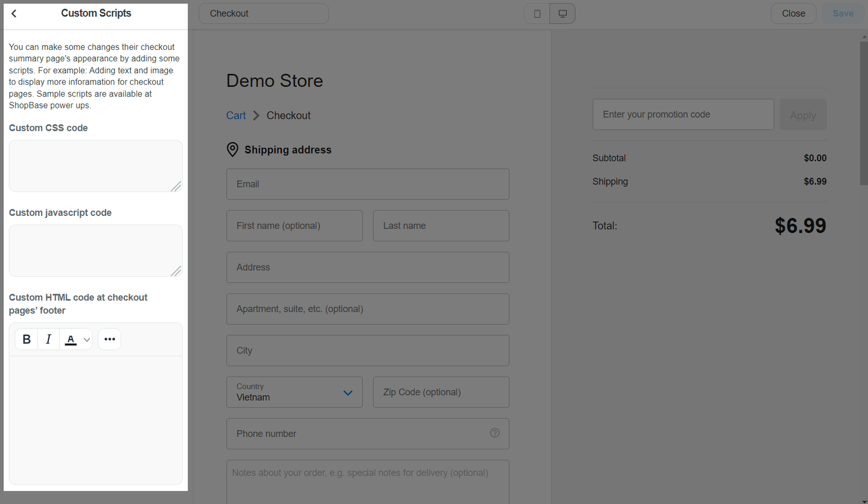Toggle bold formatting in footer editor
Screen dimensions: 868x504
(27, 339)
